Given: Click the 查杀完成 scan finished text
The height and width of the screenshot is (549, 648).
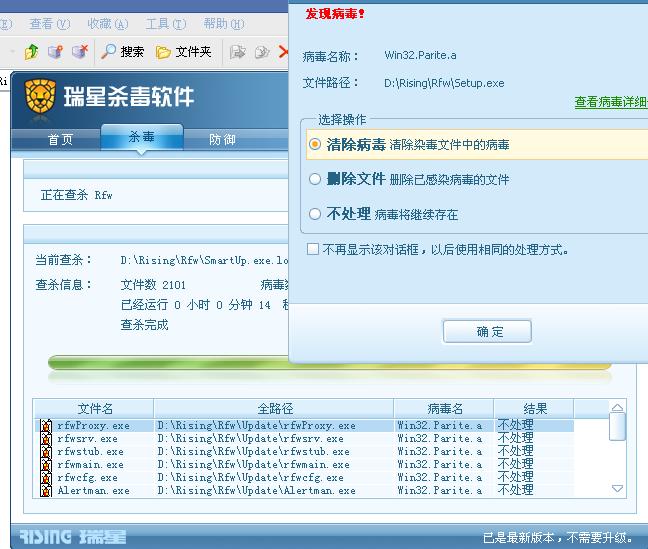Looking at the screenshot, I should [144, 325].
